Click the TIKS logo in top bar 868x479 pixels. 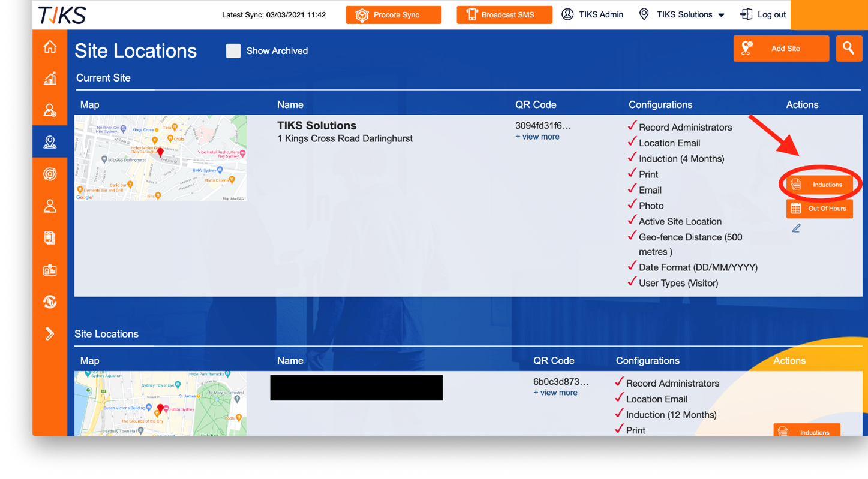tap(61, 14)
